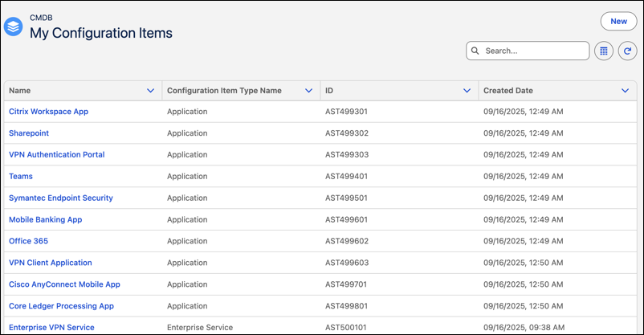
Task: Select ID cell AST499602
Action: [347, 241]
